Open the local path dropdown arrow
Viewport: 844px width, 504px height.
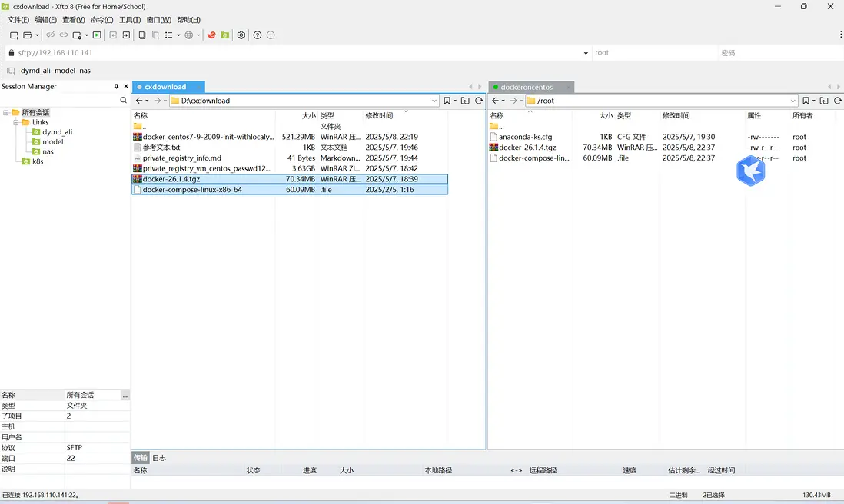434,101
